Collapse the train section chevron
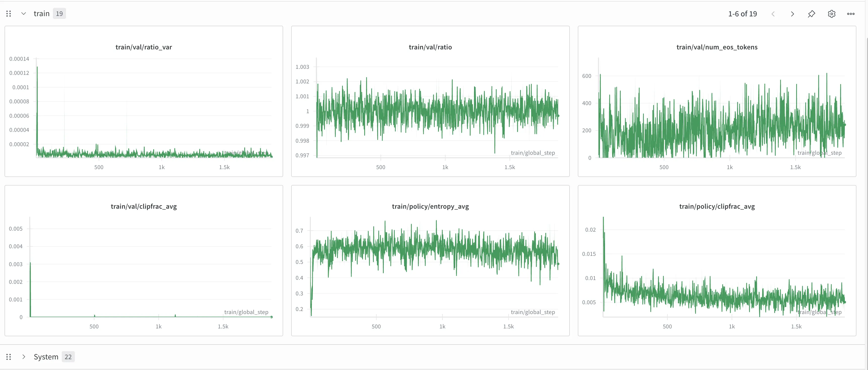The height and width of the screenshot is (370, 868). pos(24,14)
